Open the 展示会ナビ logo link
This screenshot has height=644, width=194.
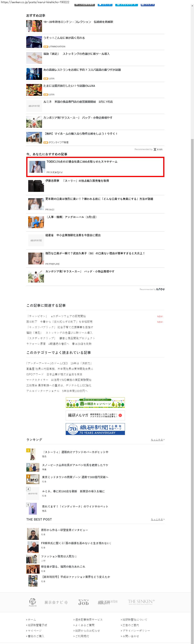(x=56, y=602)
